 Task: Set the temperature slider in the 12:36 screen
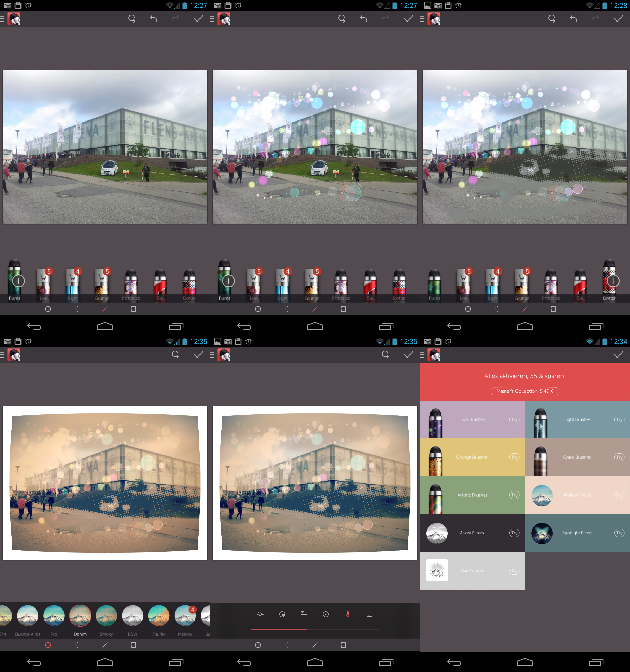(x=315, y=630)
